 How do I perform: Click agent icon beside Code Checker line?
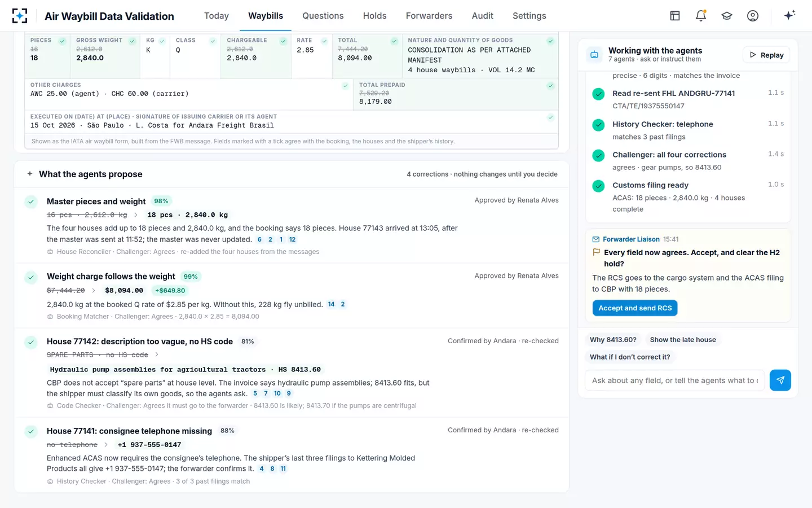[x=50, y=406]
